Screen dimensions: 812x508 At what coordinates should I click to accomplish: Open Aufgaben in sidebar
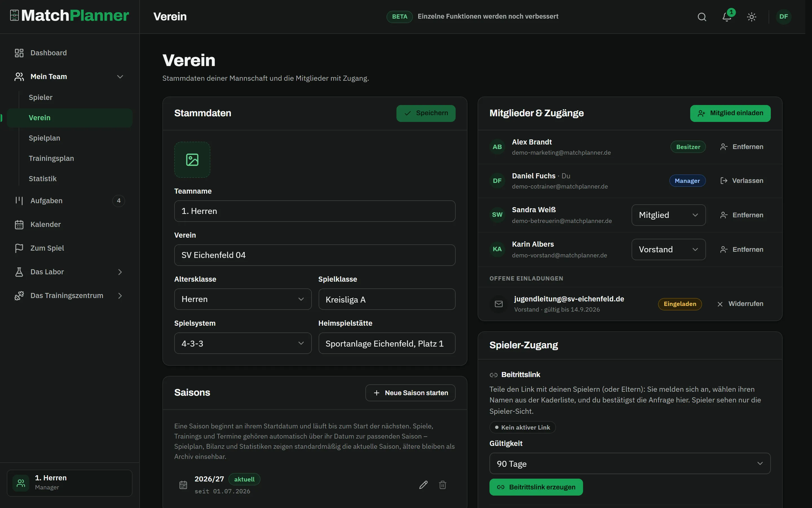(69, 201)
